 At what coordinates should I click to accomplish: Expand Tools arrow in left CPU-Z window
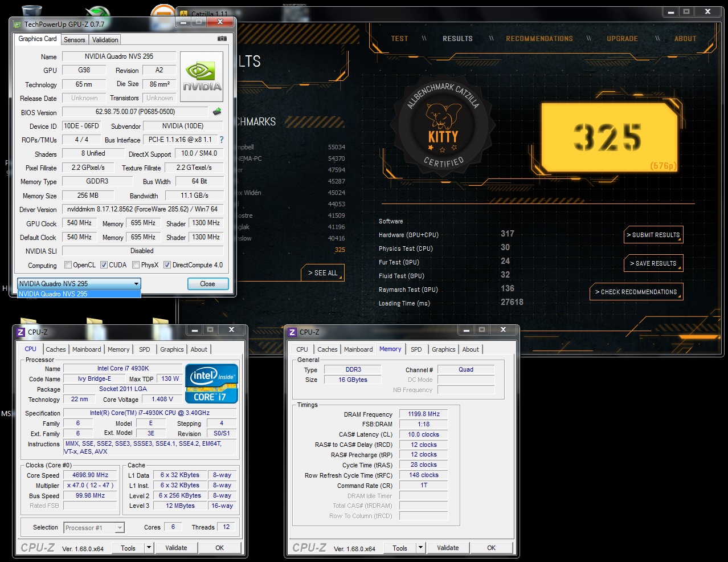click(x=149, y=548)
